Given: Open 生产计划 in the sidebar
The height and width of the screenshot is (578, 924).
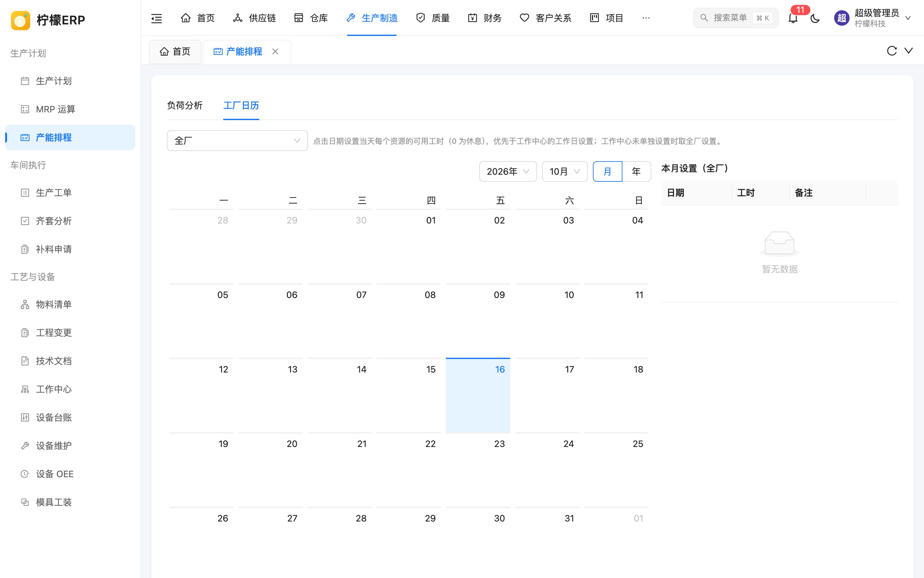Looking at the screenshot, I should [x=70, y=81].
